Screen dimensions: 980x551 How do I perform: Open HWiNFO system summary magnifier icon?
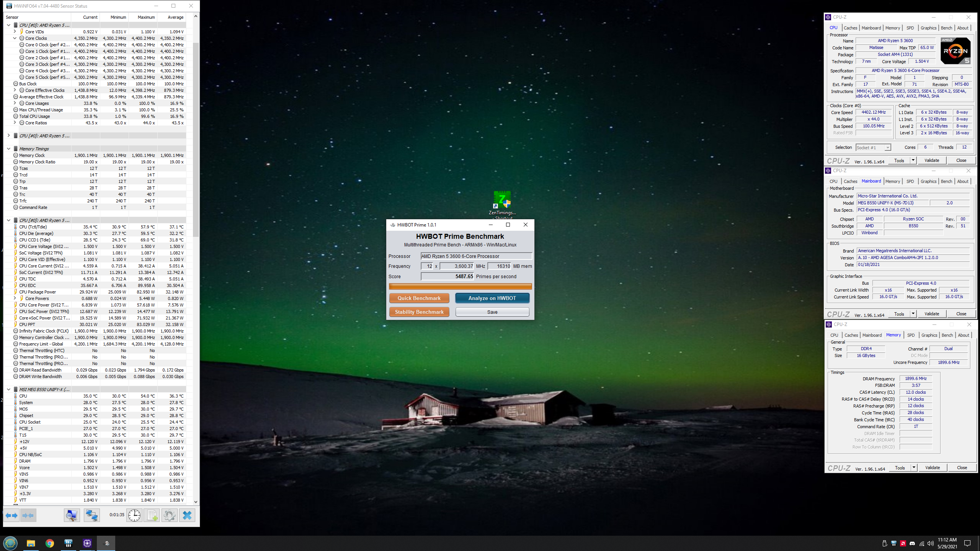pos(72,515)
